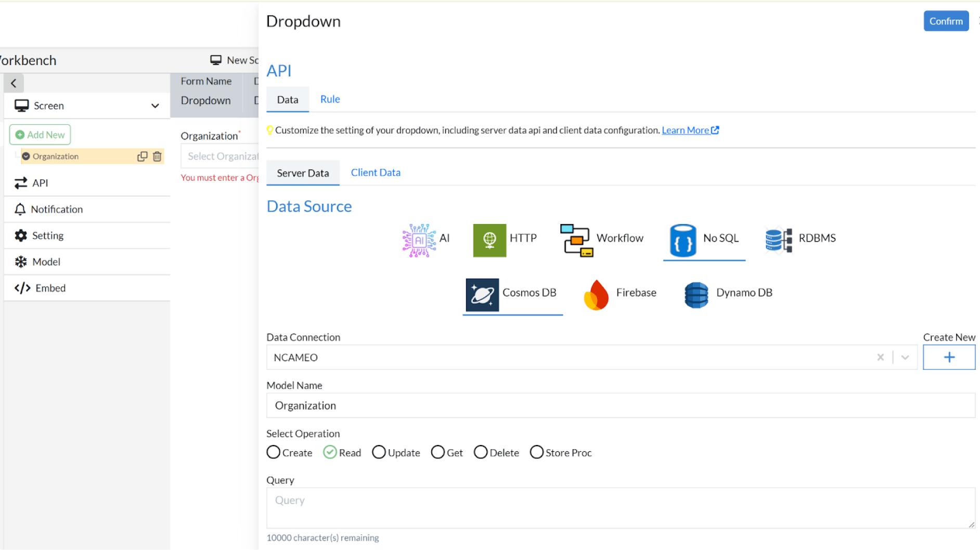Duplicate the Organization screen item
980x550 pixels.
(x=142, y=156)
